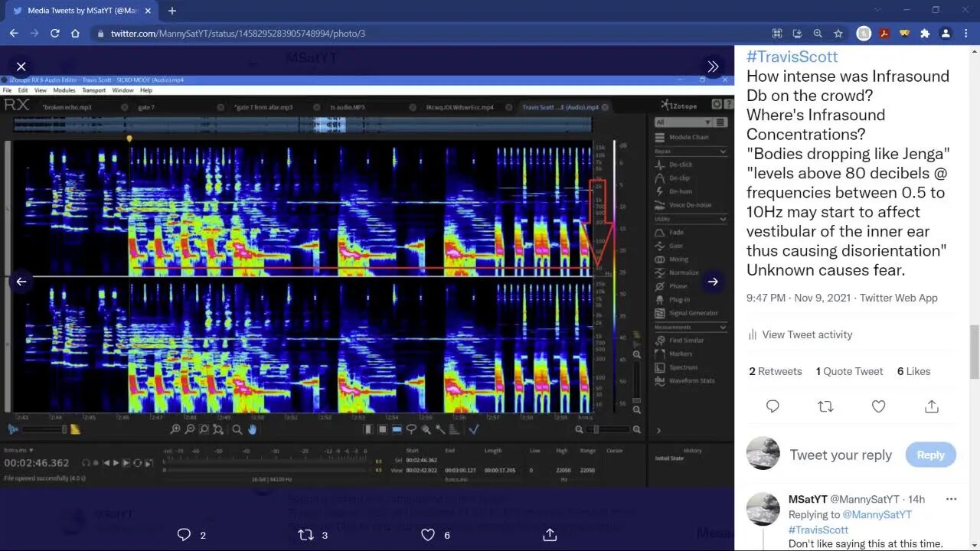
Task: Collapse the tweet sidebar using the double-chevron icon
Action: pyautogui.click(x=713, y=67)
